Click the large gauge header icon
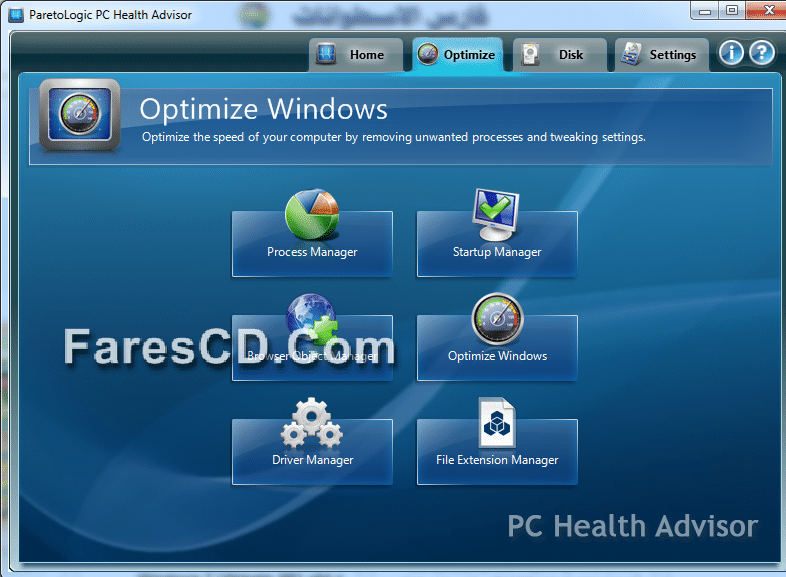This screenshot has width=786, height=577. coord(80,114)
